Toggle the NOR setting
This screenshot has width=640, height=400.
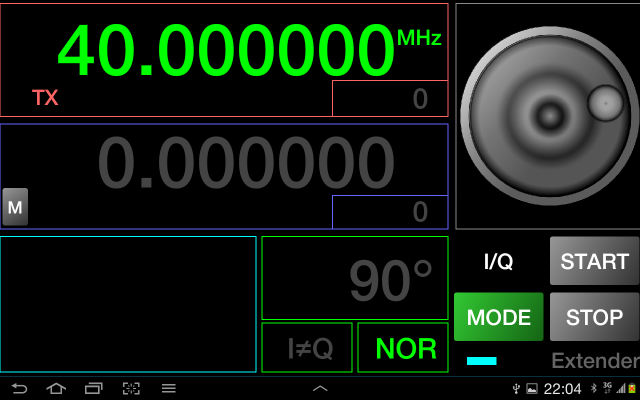pos(403,347)
